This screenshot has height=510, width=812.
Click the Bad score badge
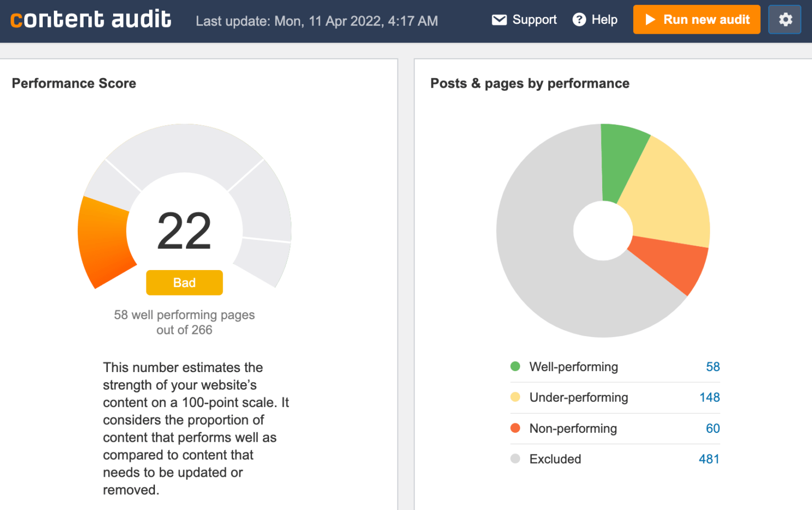point(184,282)
